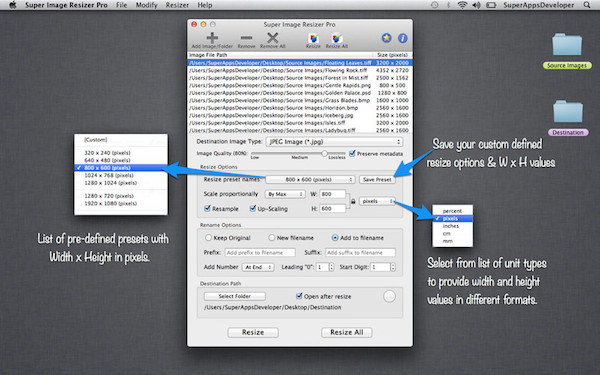The width and height of the screenshot is (600, 375).
Task: Open the Resizer menu
Action: 177,5
